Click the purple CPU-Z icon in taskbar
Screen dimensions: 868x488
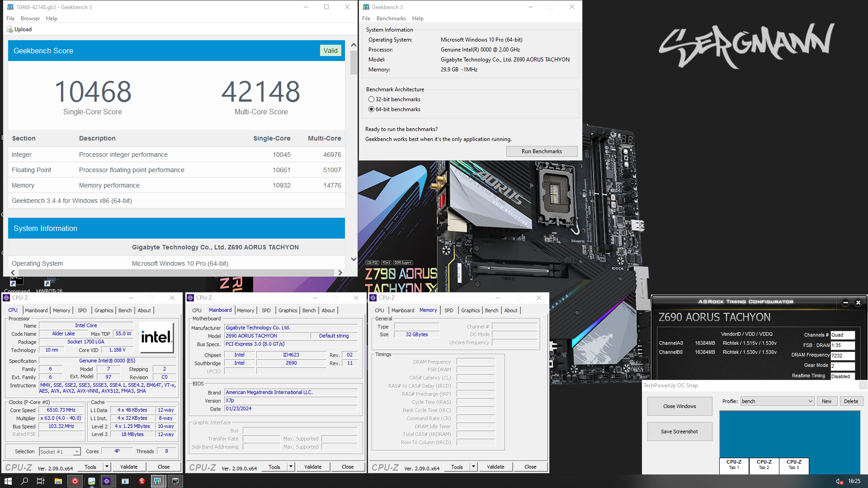[x=107, y=481]
